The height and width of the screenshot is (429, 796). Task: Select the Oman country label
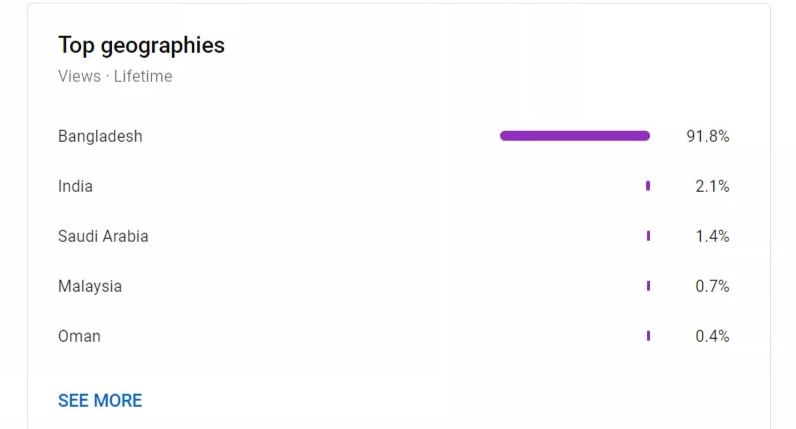[x=79, y=336]
